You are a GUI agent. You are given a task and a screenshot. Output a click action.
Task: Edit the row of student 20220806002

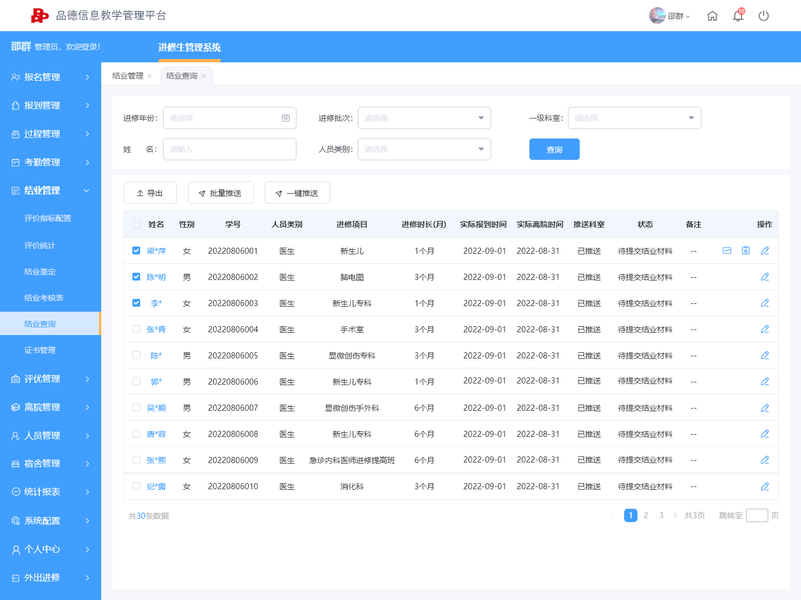pyautogui.click(x=765, y=277)
